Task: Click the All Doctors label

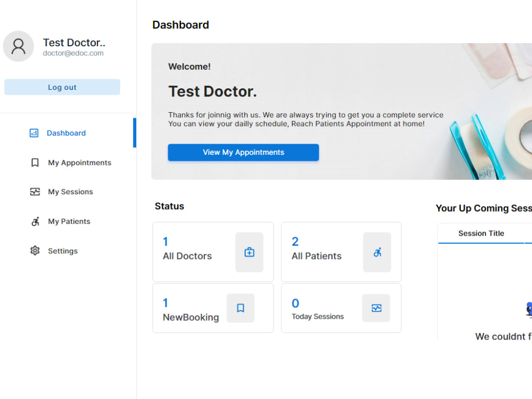Action: tap(187, 256)
